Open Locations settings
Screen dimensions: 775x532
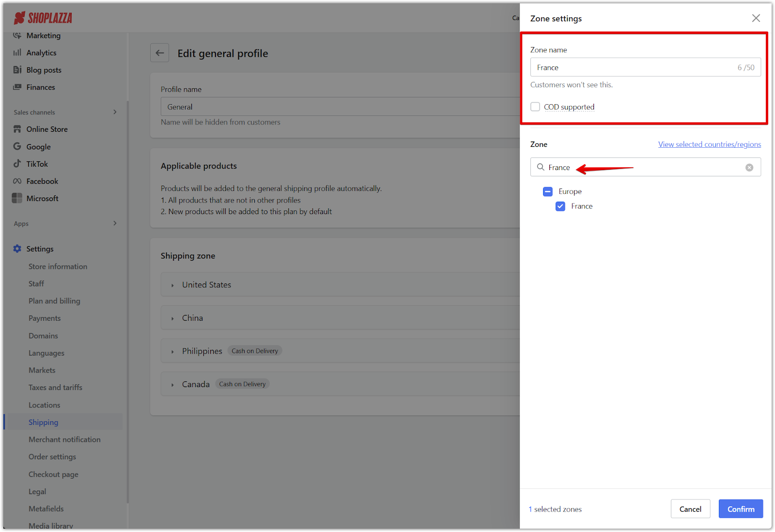point(44,405)
